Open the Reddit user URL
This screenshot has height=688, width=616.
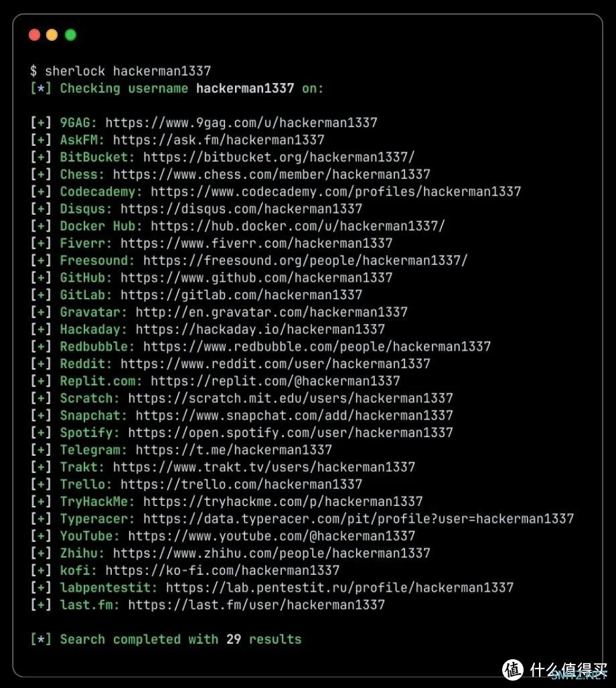pos(275,363)
